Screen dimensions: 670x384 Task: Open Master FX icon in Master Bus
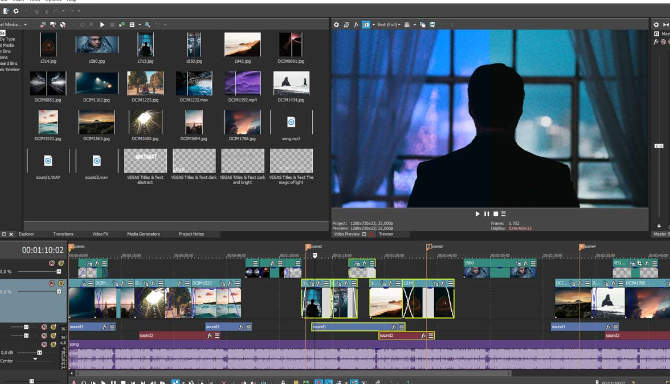pyautogui.click(x=656, y=42)
